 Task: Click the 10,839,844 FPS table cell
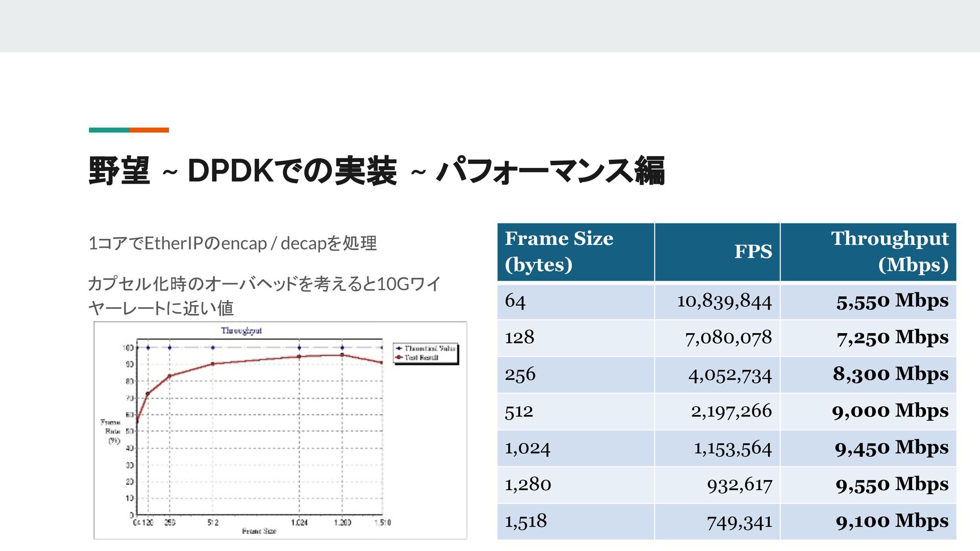pyautogui.click(x=724, y=301)
